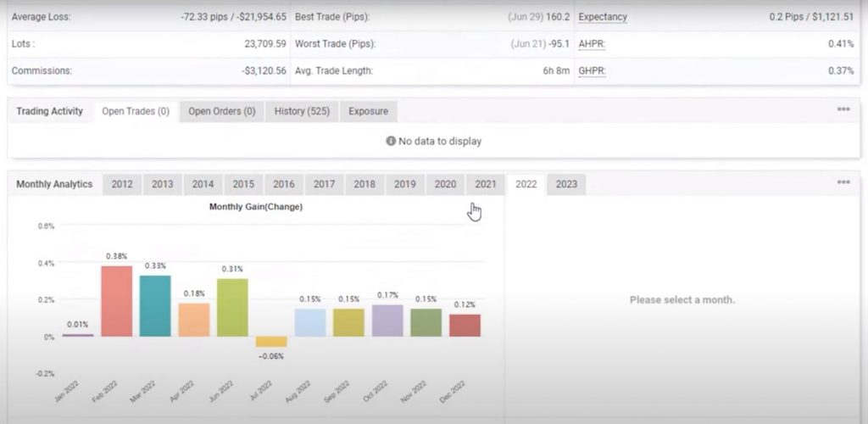Switch to 2021 monthly analytics tab

coord(486,184)
